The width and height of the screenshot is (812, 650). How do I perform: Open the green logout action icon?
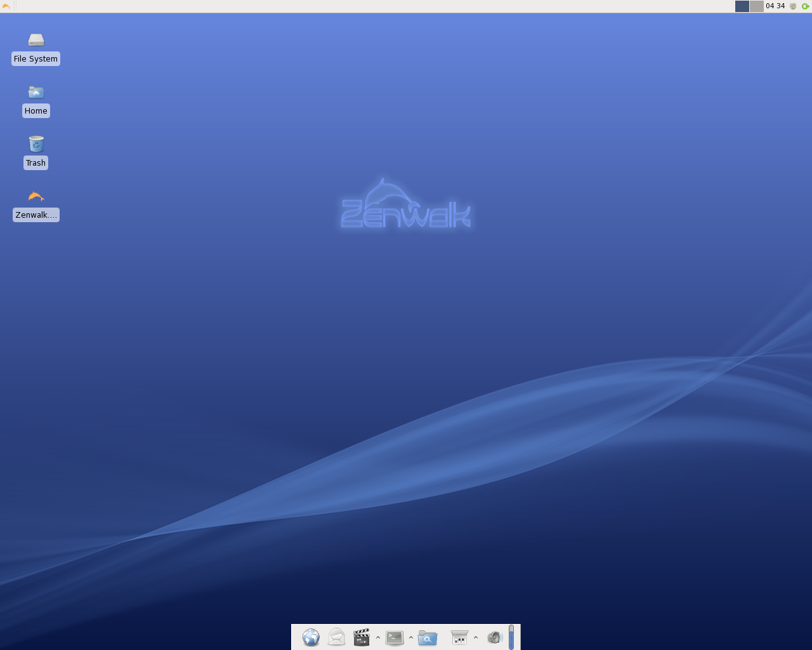(x=806, y=6)
